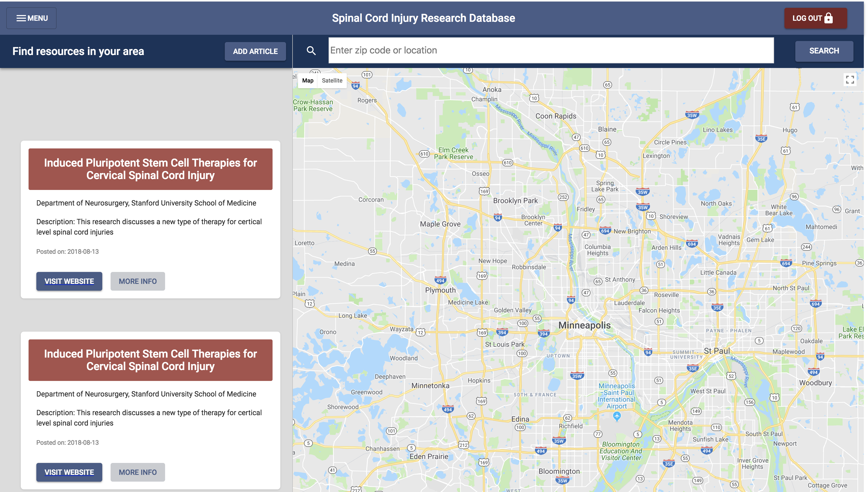
Task: Click the SEARCH button
Action: pos(824,51)
